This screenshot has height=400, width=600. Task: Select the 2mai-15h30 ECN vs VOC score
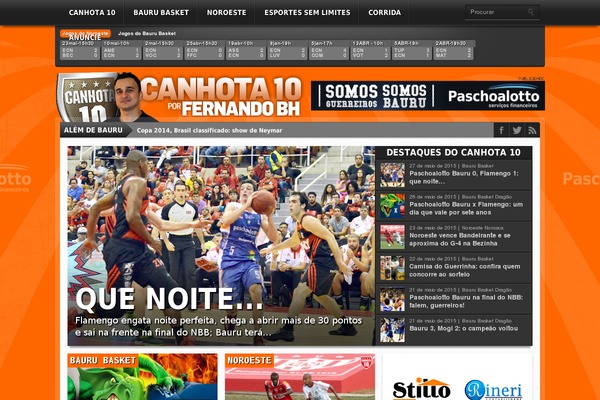click(162, 50)
